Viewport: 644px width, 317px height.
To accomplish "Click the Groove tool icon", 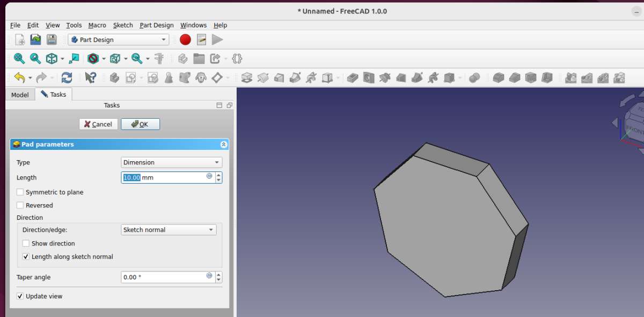I will tap(385, 78).
